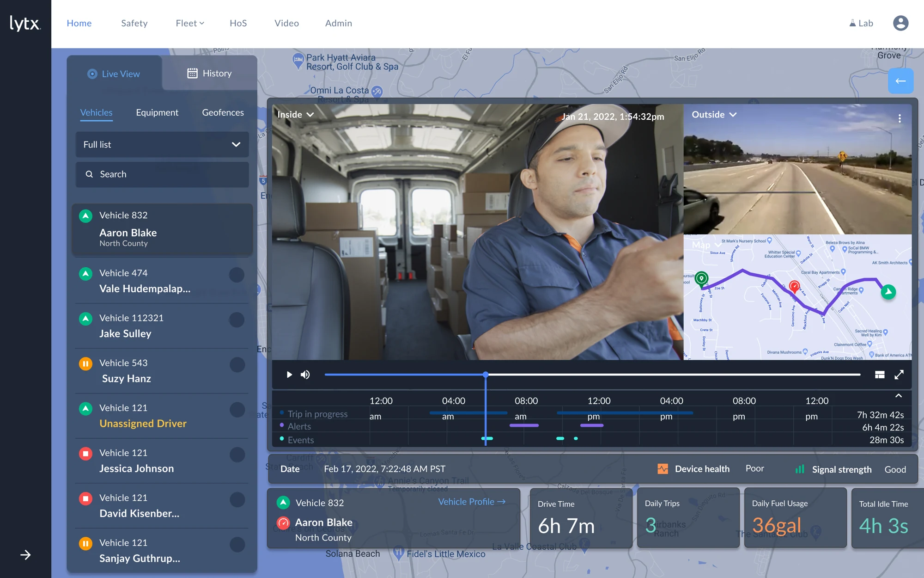Viewport: 924px width, 578px height.
Task: Open the Inside camera dropdown
Action: [x=295, y=115]
